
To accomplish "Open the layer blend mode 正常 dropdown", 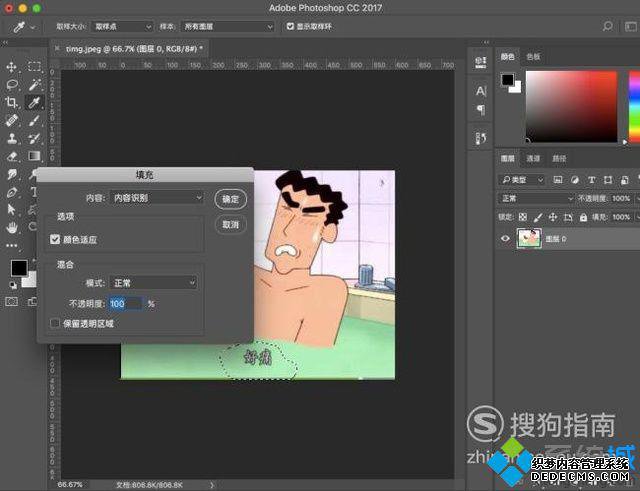I will point(536,198).
